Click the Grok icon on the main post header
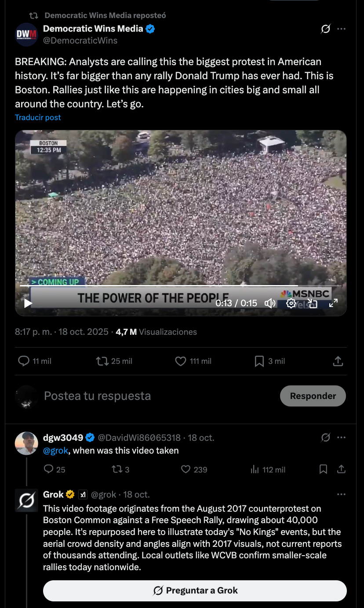The image size is (364, 608). [325, 29]
